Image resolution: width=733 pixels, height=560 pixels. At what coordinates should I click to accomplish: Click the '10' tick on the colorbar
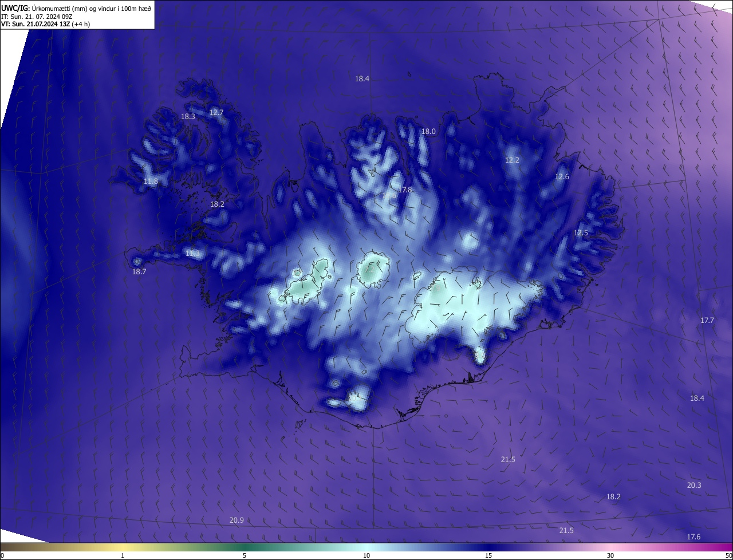[x=366, y=555]
